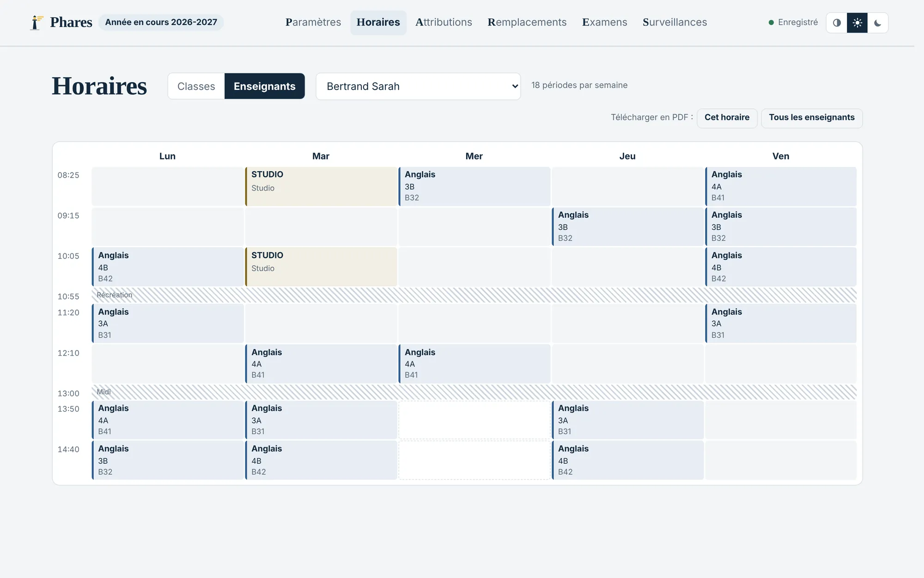Screen dimensions: 924x578
Task: Click the Ven column header
Action: click(x=781, y=156)
